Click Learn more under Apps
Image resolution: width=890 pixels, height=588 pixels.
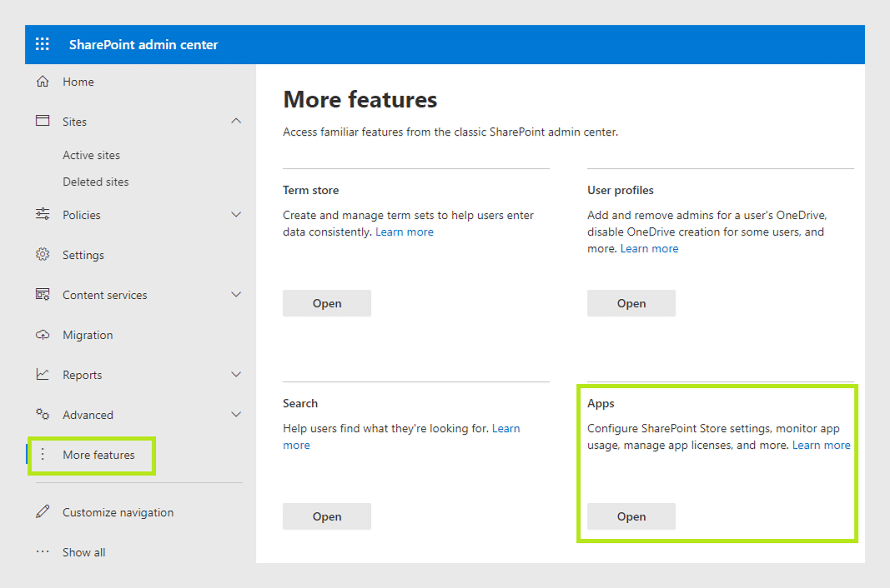821,445
